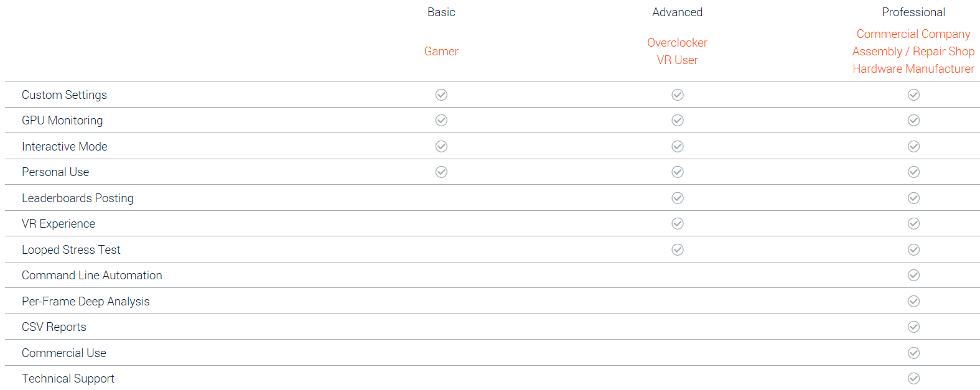
Task: Click the Professional checkmark for Looped Stress Test
Action: 913,249
